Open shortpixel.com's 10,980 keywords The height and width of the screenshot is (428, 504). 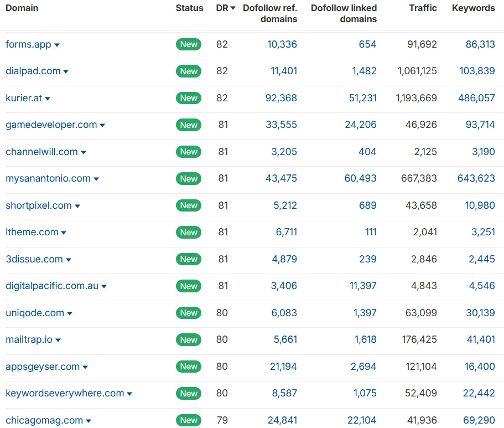point(480,205)
